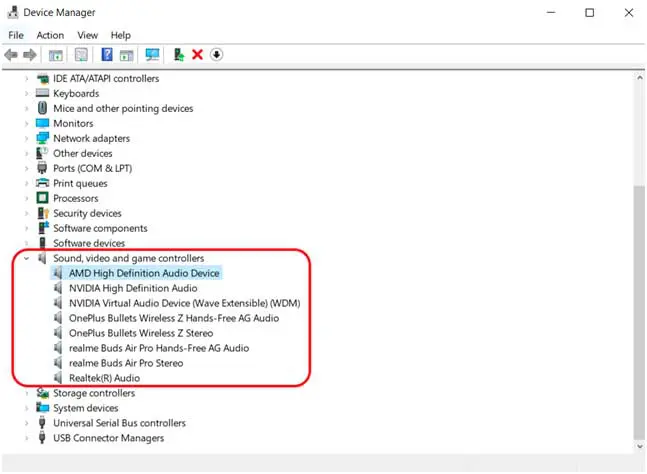The width and height of the screenshot is (647, 474).
Task: Click the action pane toolbar icon
Action: point(127,54)
